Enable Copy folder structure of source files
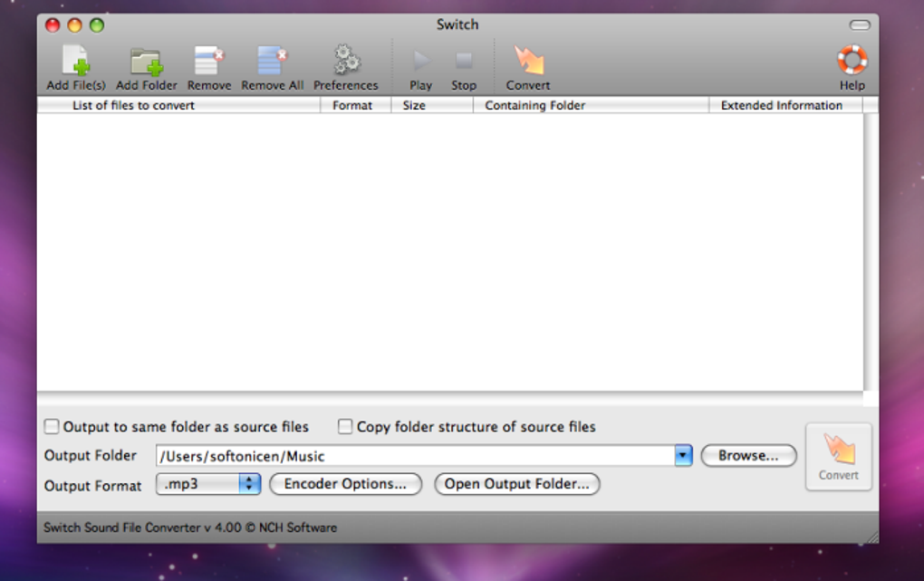This screenshot has height=581, width=924. click(345, 427)
